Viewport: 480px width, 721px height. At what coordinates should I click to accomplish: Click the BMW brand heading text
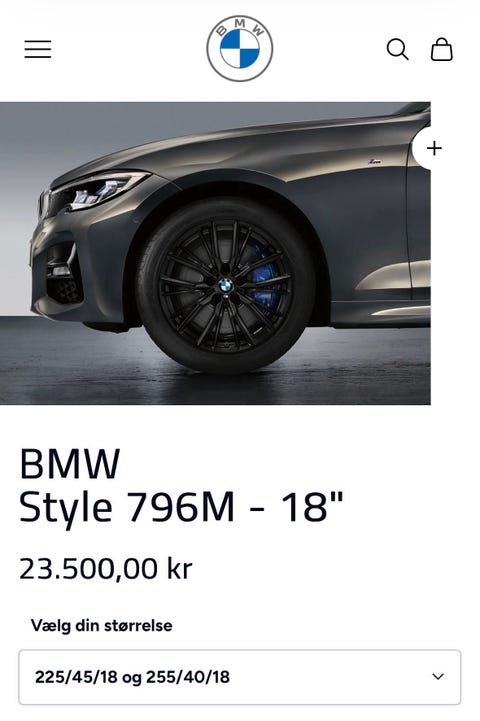point(70,464)
